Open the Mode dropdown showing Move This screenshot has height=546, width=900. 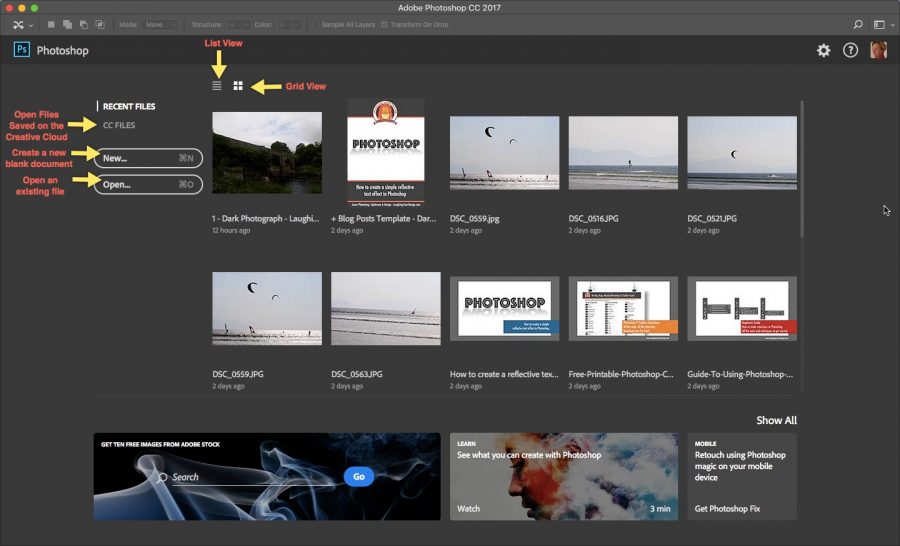[160, 25]
